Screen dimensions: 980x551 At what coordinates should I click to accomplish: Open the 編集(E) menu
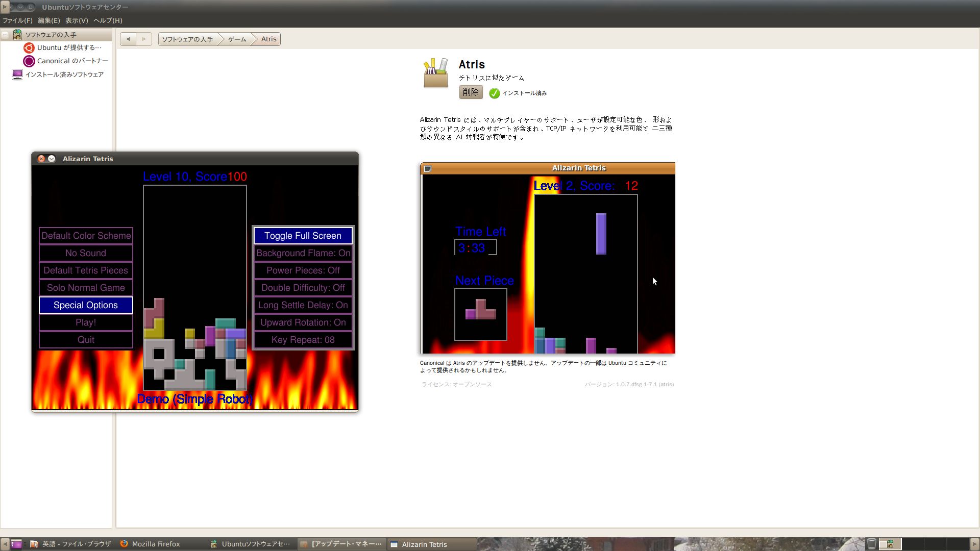(x=48, y=20)
